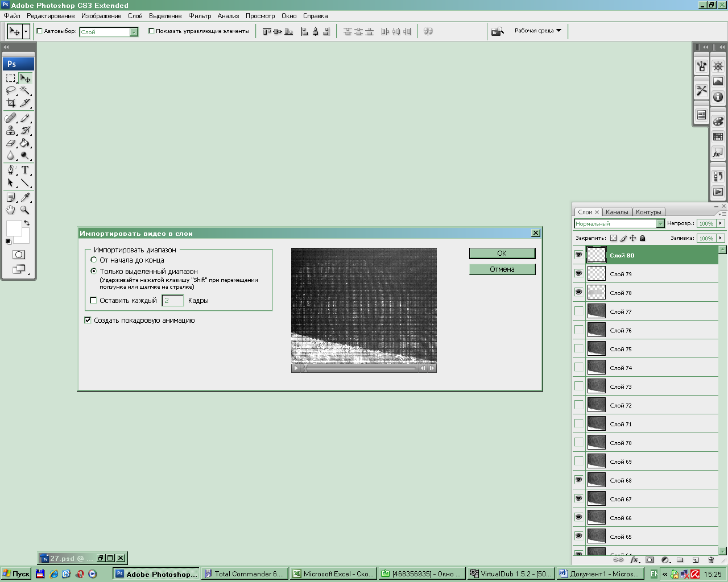Open the Actions play panel icon
This screenshot has height=582, width=728.
[x=718, y=192]
